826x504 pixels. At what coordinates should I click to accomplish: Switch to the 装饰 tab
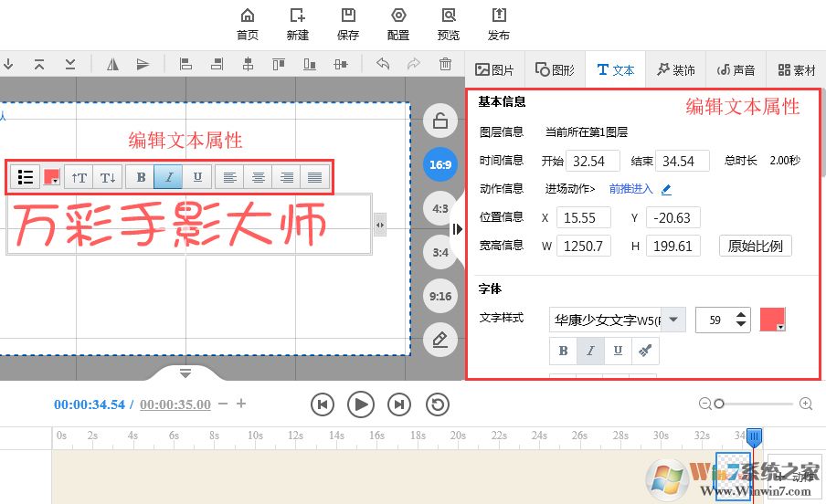pos(676,69)
